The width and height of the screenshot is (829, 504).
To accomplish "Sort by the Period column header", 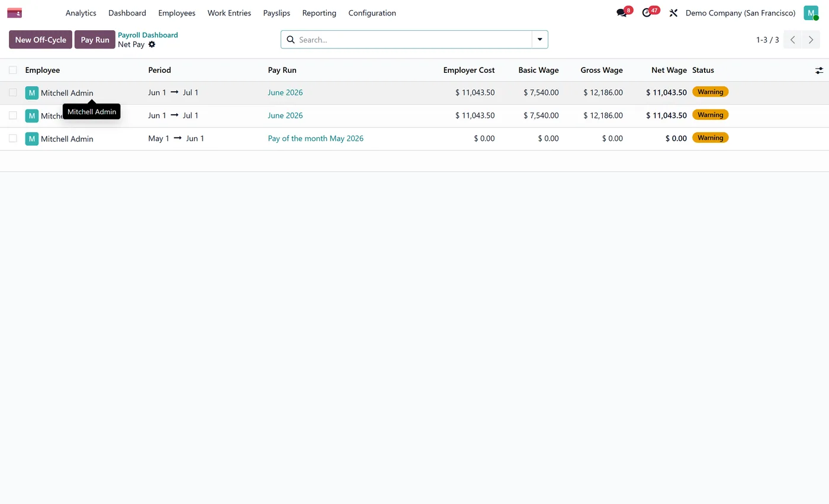I will (159, 70).
